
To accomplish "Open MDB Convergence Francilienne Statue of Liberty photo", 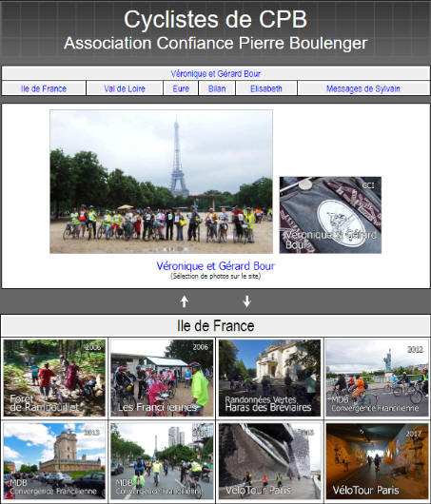I will pyautogui.click(x=377, y=378).
